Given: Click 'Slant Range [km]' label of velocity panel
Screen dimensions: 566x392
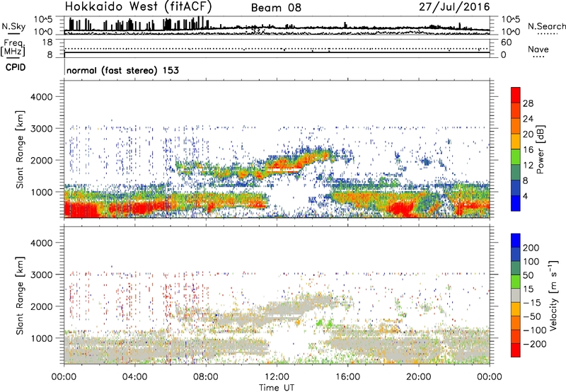Looking at the screenshot, I should 20,295.
